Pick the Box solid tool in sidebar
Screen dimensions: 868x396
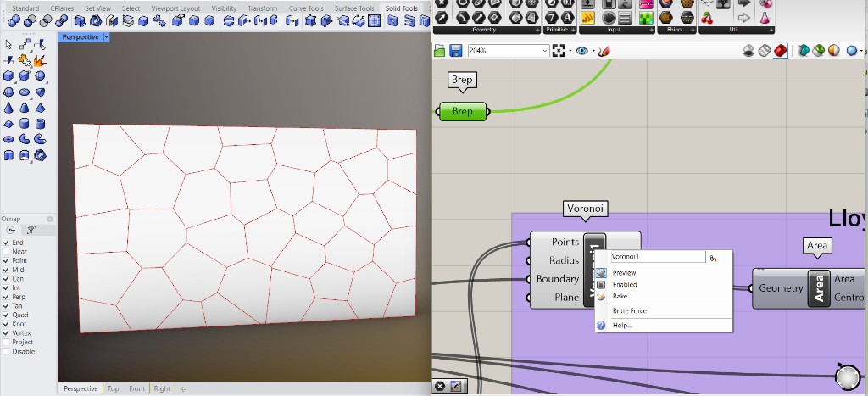[x=8, y=75]
